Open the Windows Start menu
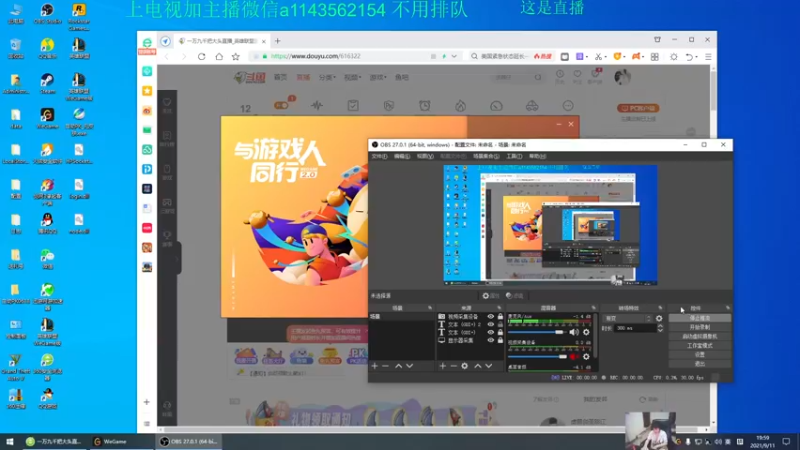This screenshot has height=450, width=800. point(9,441)
